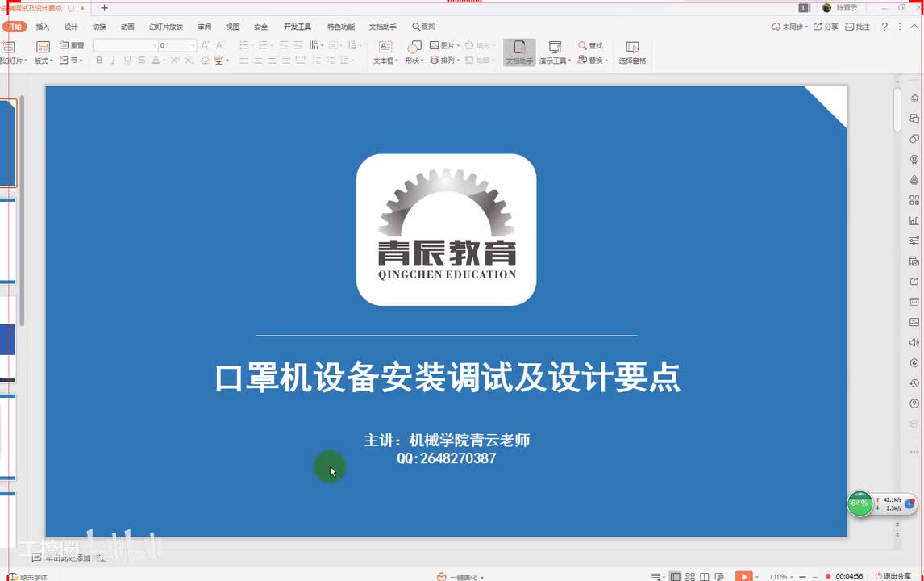Click the decrease font size icon

[x=219, y=45]
